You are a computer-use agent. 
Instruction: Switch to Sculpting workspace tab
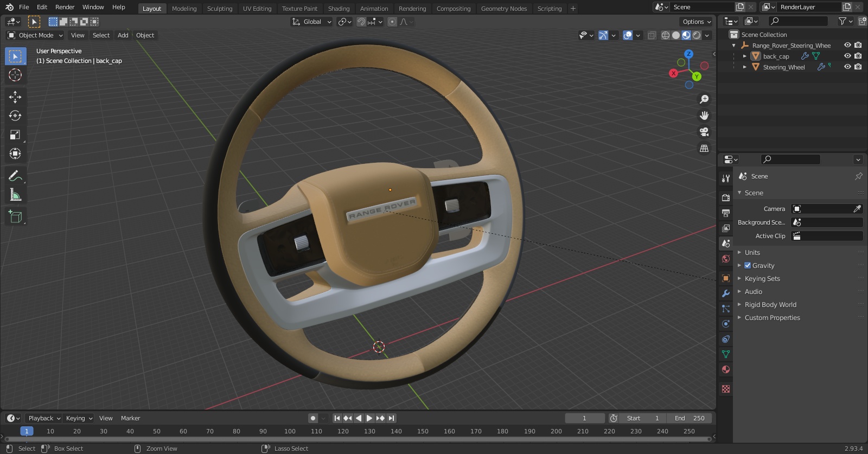(220, 9)
